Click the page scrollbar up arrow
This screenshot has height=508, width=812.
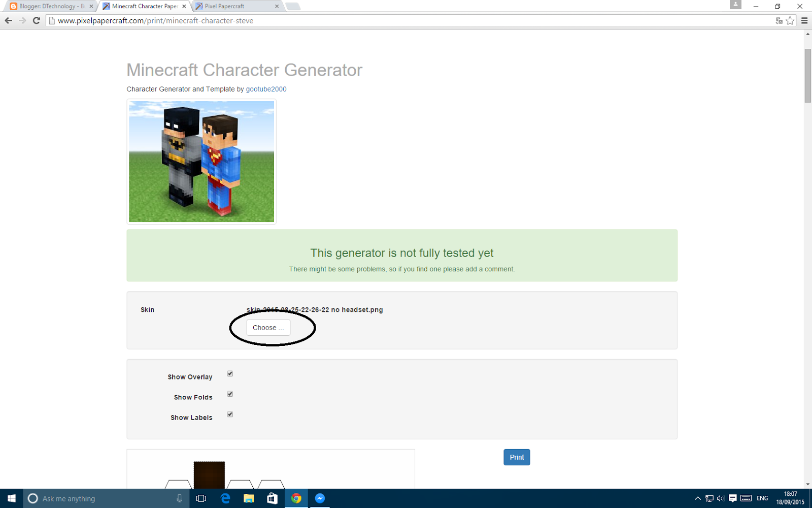coord(807,34)
